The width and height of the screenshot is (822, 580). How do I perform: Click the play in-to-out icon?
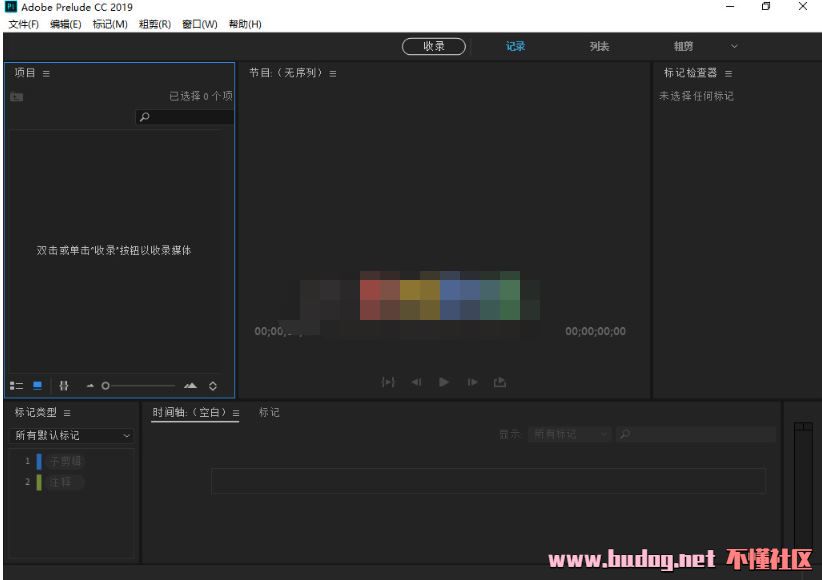coord(388,382)
